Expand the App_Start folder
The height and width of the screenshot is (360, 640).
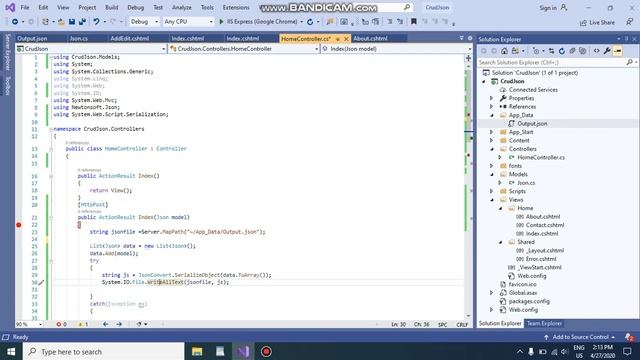click(491, 132)
